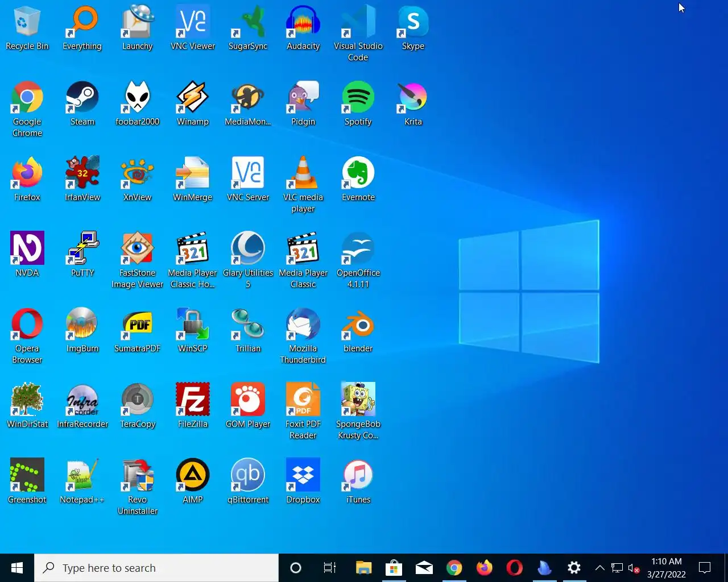Click the SumatraPDF desktop icon
728x582 pixels.
[x=137, y=331]
